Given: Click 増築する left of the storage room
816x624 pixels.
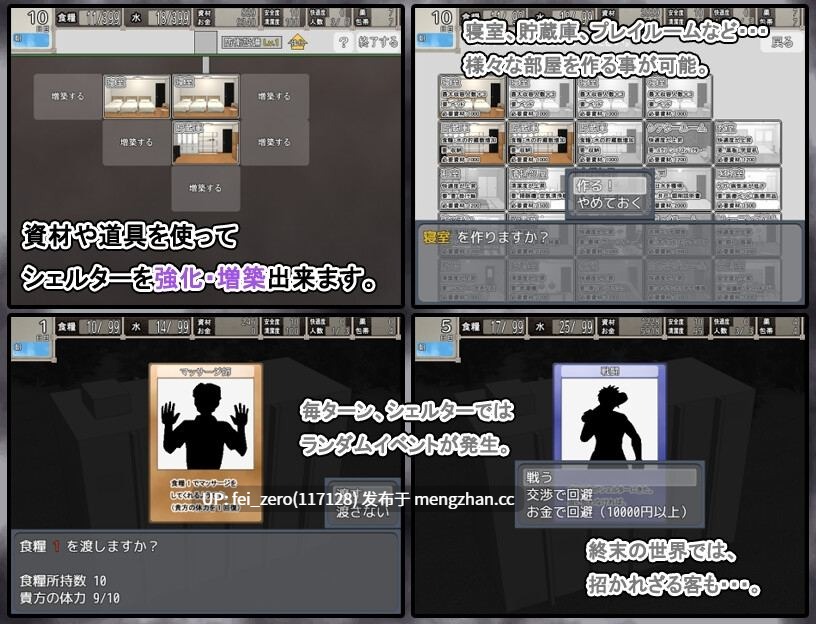Looking at the screenshot, I should 136,142.
